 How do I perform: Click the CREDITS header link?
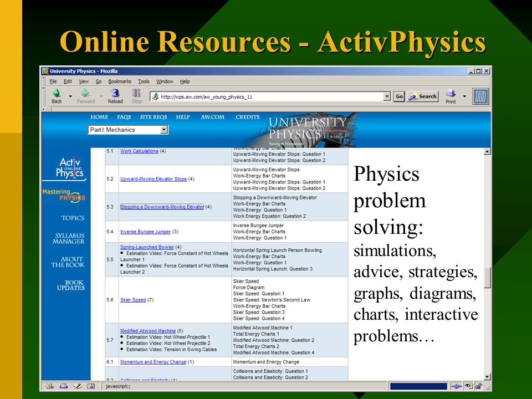click(247, 117)
